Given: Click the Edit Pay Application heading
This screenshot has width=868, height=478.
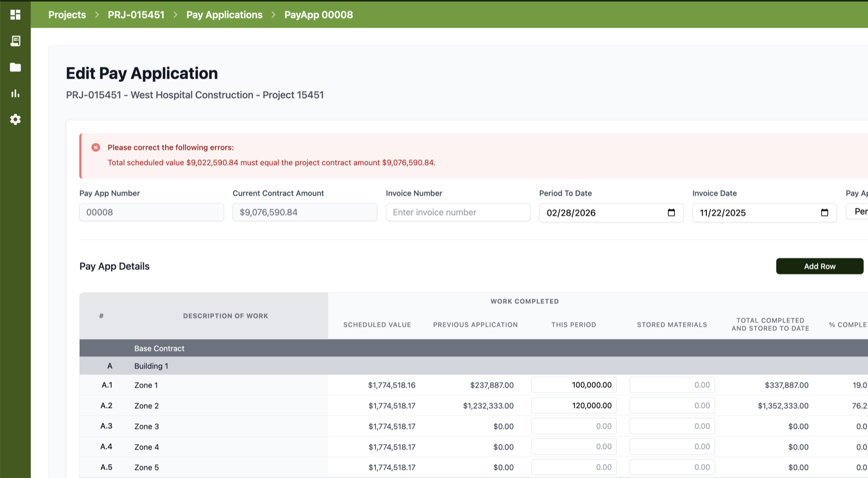Looking at the screenshot, I should pyautogui.click(x=142, y=73).
